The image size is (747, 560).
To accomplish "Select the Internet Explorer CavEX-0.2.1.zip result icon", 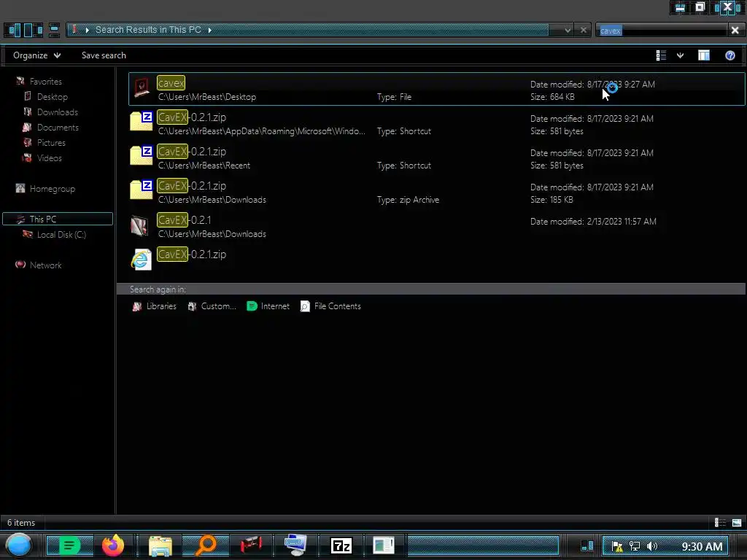I will [x=142, y=260].
